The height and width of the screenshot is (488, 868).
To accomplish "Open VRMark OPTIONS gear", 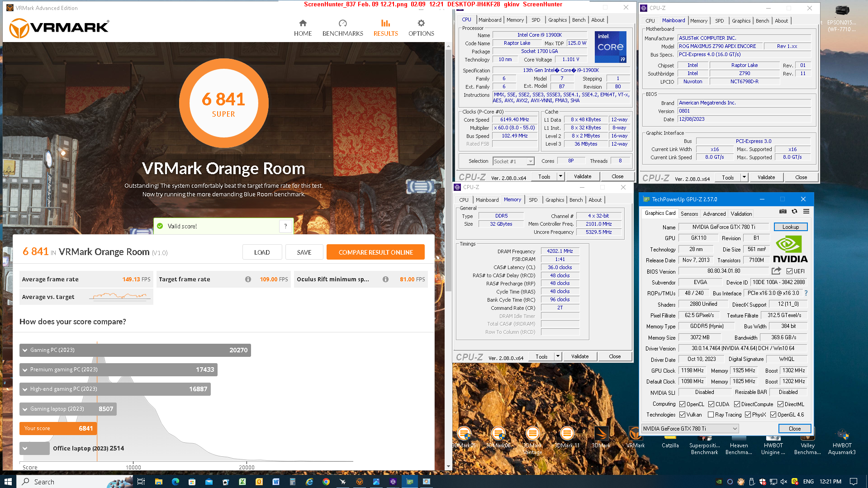I will [421, 28].
